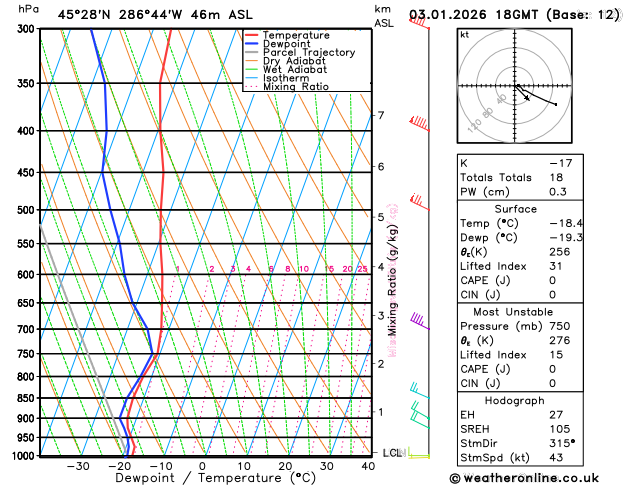Viewport: 629px width, 486px height.
Task: Open the hodograph wind plot
Action: coord(515,86)
